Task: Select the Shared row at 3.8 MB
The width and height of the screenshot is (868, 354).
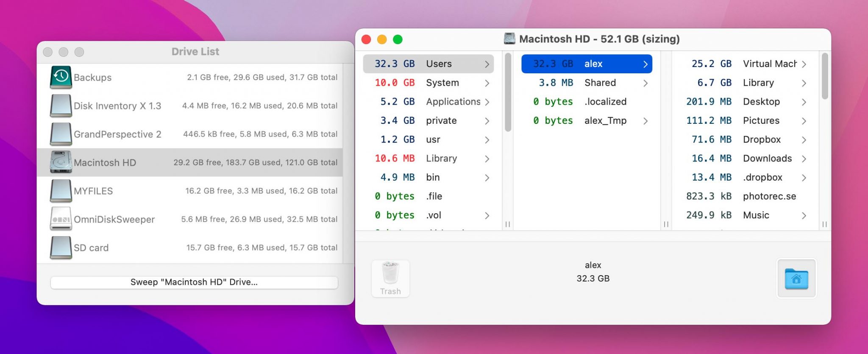Action: tap(587, 83)
